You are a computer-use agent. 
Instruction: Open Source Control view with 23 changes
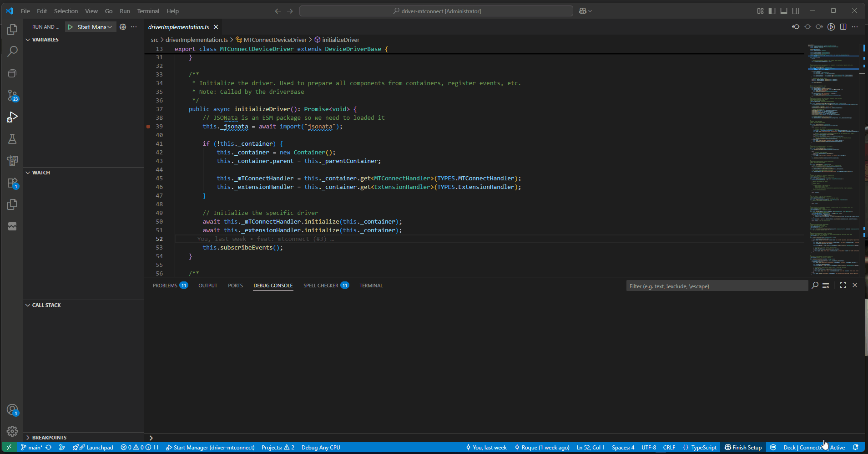click(x=12, y=95)
